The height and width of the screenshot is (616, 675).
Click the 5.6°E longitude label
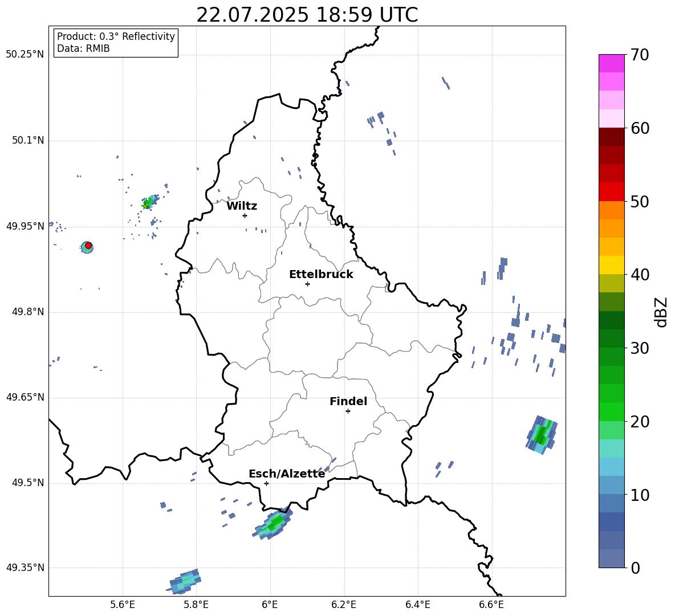[123, 605]
